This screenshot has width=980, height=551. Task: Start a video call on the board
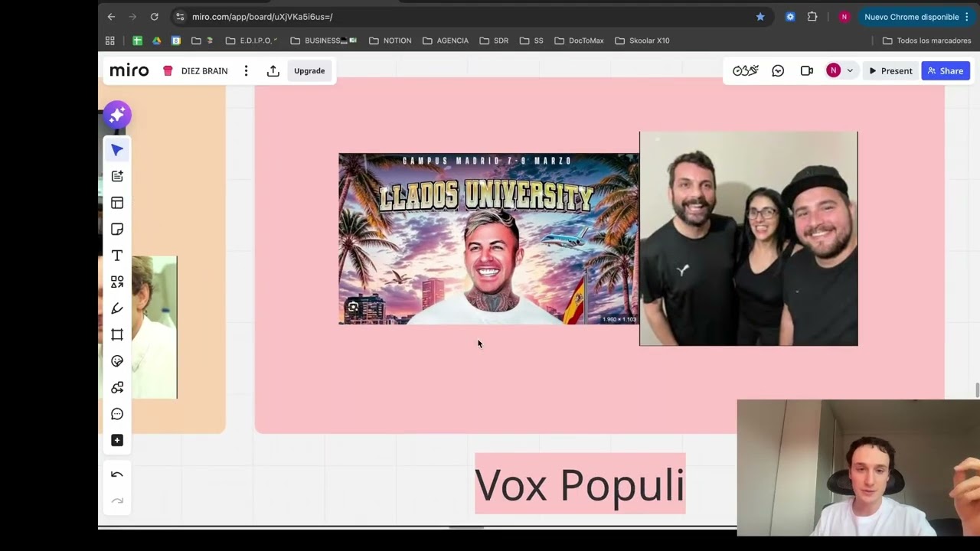[x=806, y=70]
